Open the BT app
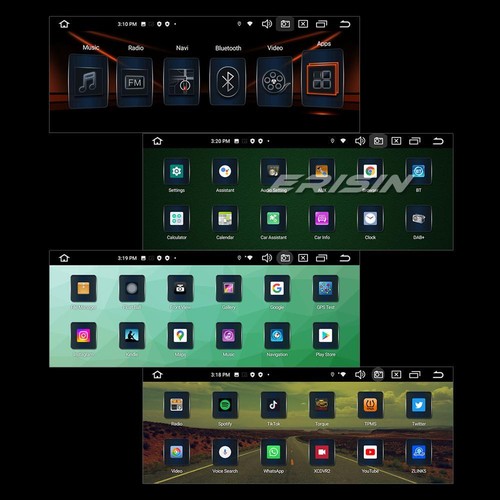 419,171
